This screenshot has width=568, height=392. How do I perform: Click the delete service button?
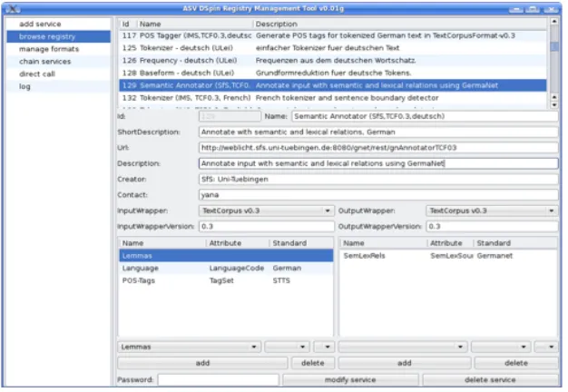pyautogui.click(x=490, y=379)
